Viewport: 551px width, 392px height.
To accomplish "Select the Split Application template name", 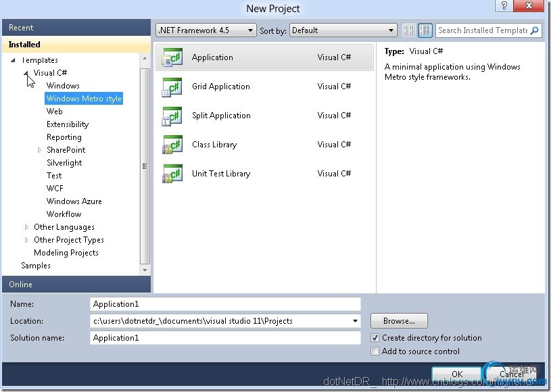I will point(221,116).
